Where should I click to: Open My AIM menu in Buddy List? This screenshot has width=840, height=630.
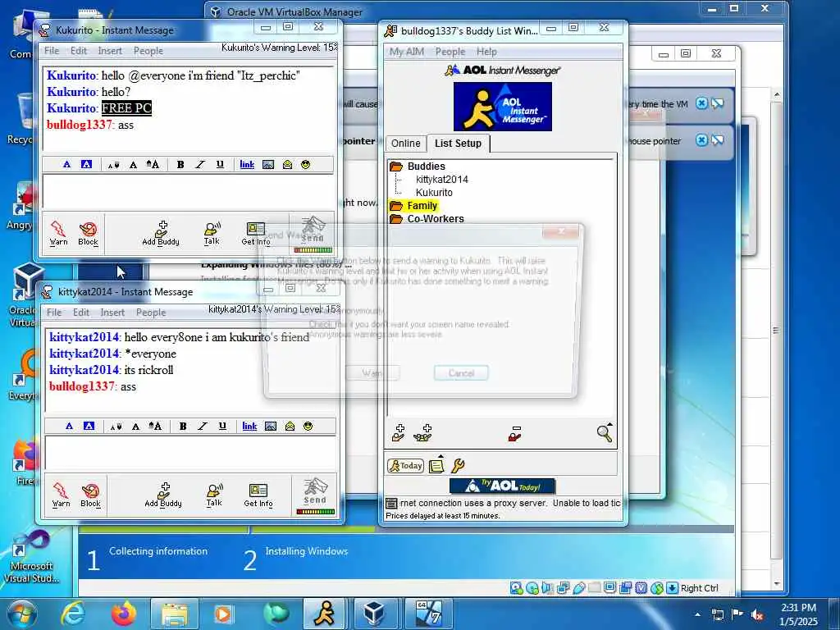point(407,52)
